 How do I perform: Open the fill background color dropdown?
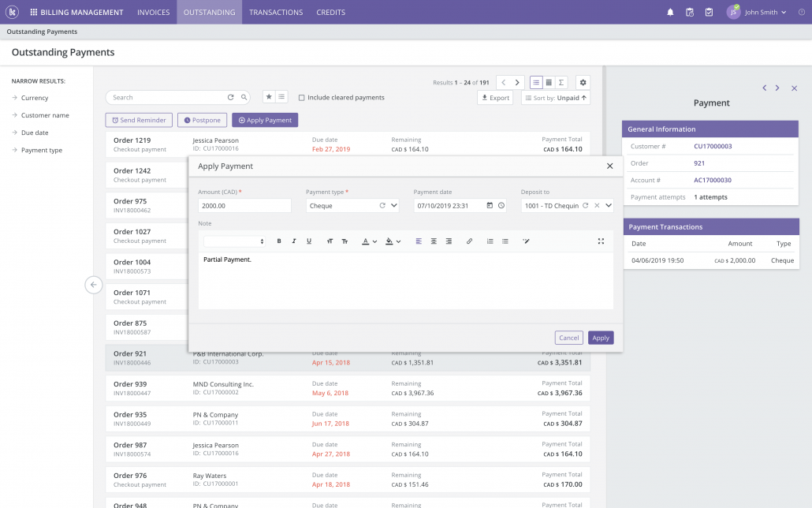[393, 241]
